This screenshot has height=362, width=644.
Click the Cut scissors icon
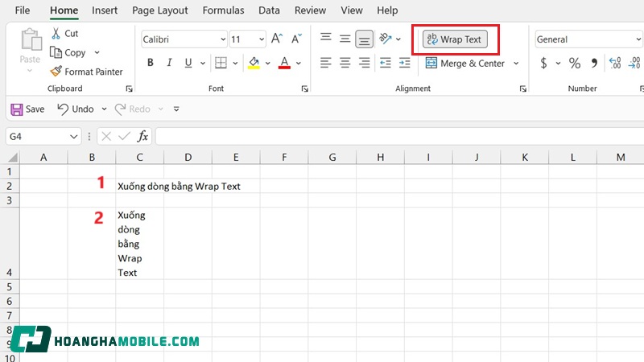coord(56,33)
